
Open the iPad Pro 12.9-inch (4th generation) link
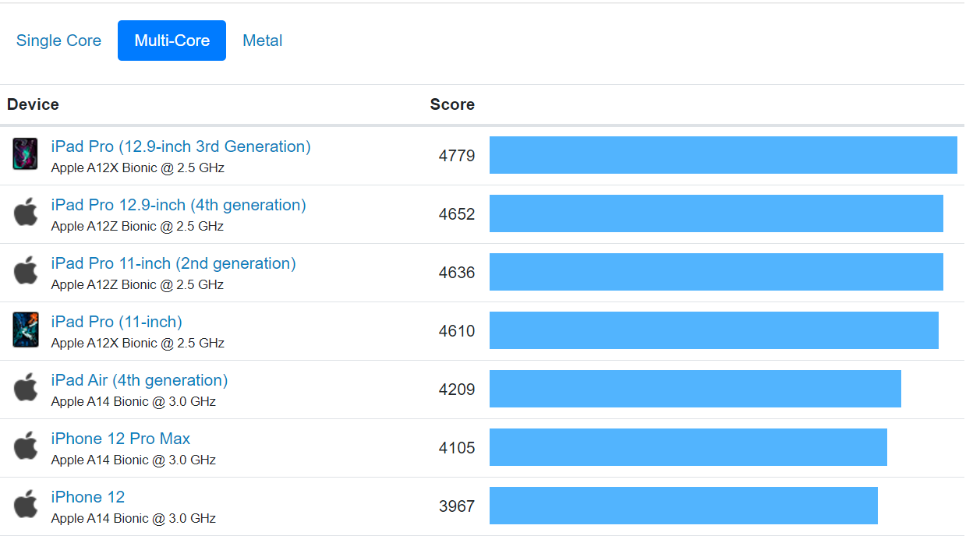[179, 205]
